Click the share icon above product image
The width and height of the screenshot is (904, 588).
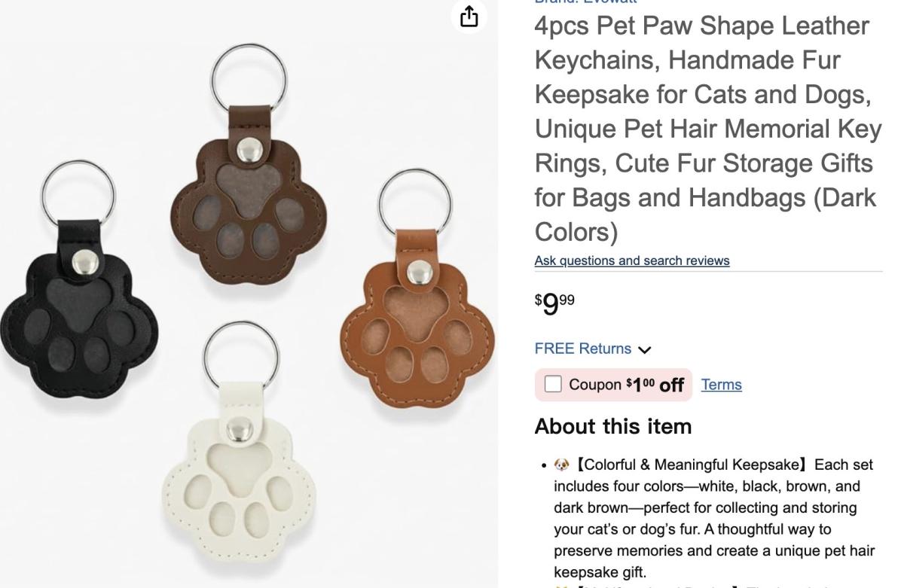pos(469,16)
